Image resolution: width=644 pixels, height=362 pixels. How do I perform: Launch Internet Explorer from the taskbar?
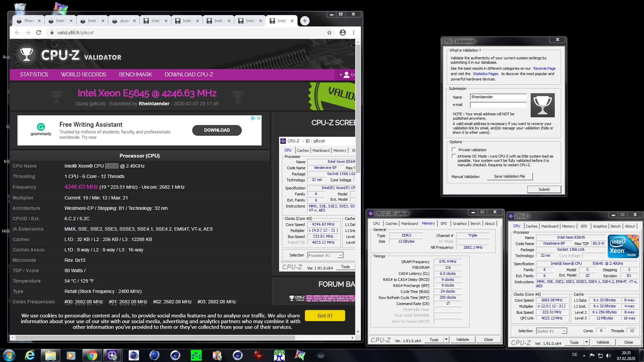pyautogui.click(x=30, y=355)
